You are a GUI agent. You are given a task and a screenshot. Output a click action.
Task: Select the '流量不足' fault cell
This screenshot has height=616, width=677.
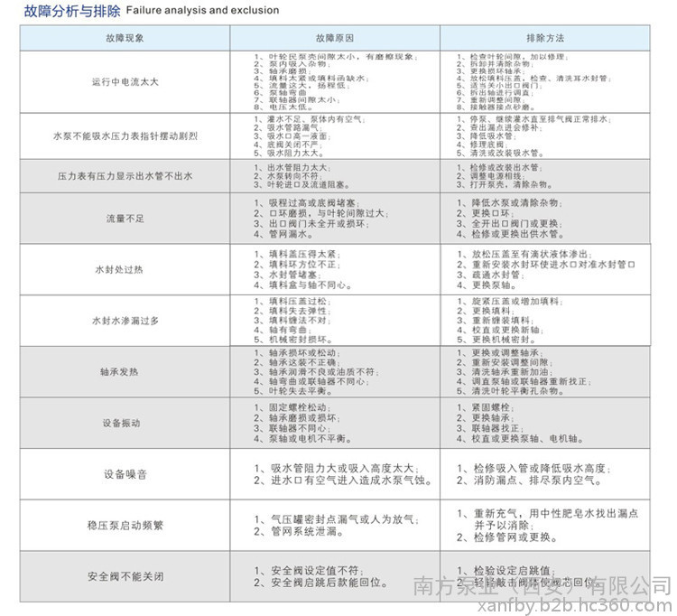point(125,219)
